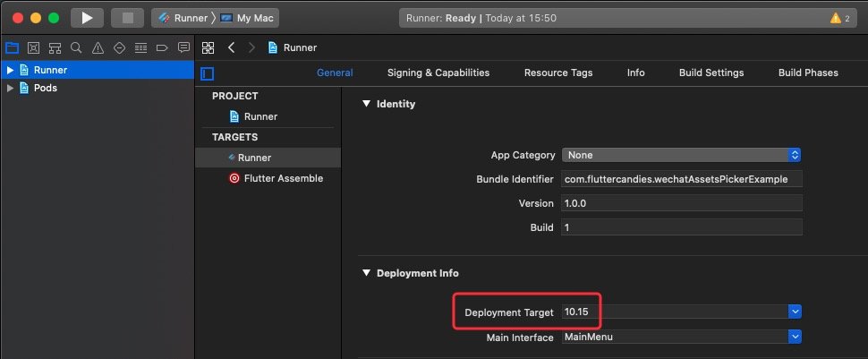This screenshot has width=868, height=359.
Task: Click the Deployment Target 10.15 field
Action: coord(675,312)
